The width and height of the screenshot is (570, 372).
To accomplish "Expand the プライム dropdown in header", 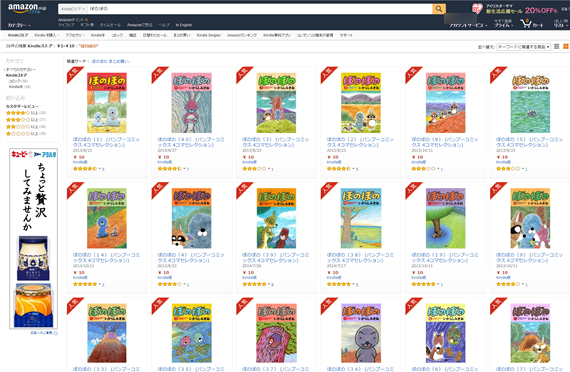I will tap(503, 24).
